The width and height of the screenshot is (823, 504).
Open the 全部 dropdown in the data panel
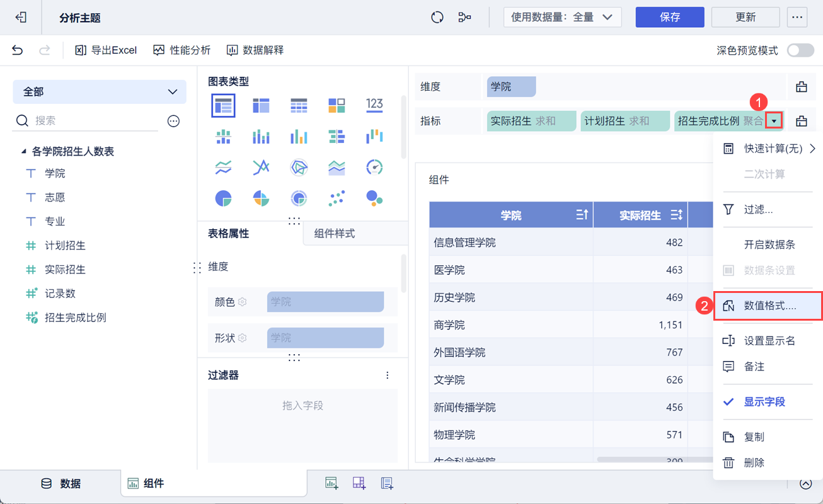pos(100,92)
